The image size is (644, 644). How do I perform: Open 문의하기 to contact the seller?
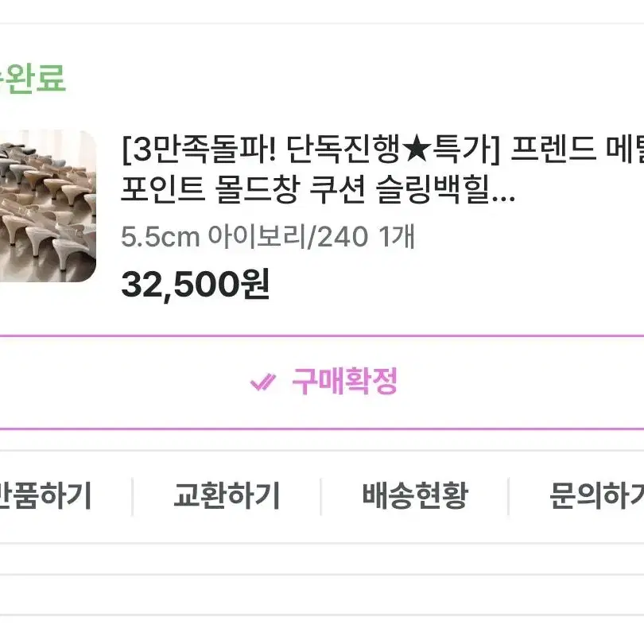point(597,496)
